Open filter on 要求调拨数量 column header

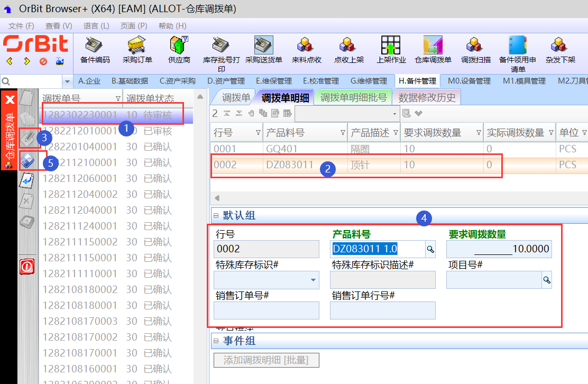click(x=479, y=133)
